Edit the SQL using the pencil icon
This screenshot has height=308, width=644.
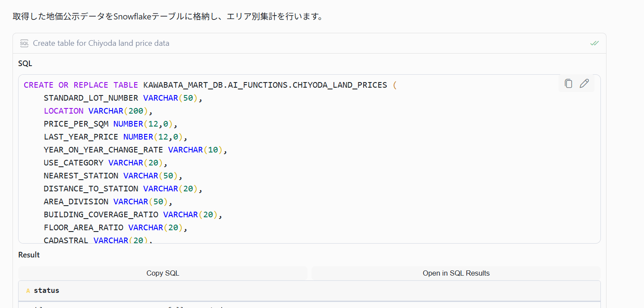pyautogui.click(x=584, y=83)
